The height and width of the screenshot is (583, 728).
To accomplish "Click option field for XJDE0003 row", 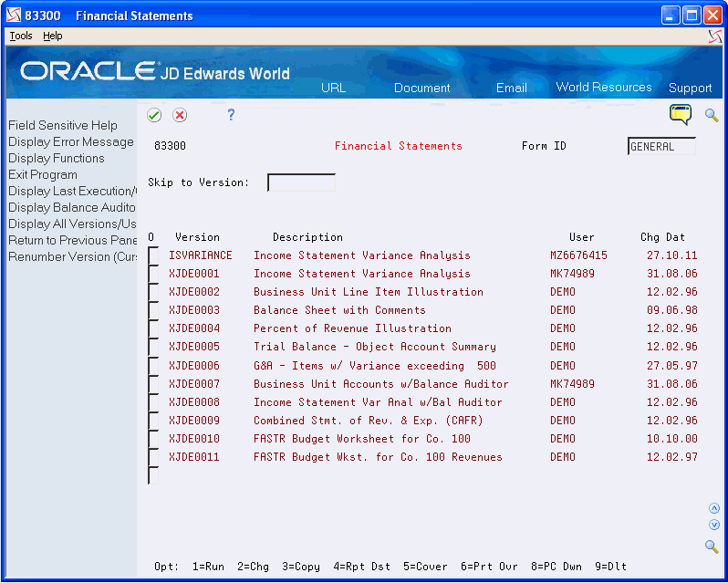I will click(x=153, y=310).
